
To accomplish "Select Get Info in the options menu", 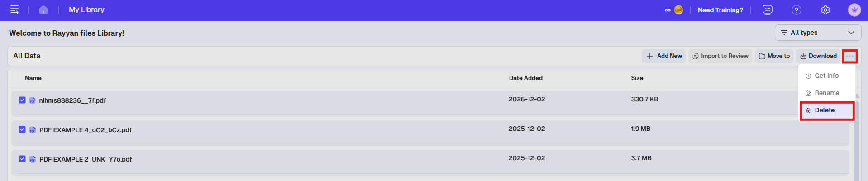I will (826, 76).
